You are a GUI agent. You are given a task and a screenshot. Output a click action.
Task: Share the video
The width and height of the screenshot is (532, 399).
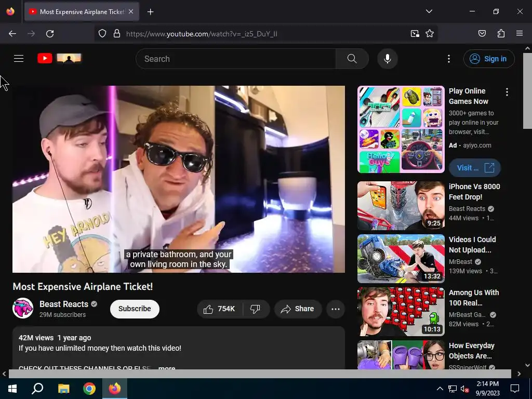tap(298, 309)
